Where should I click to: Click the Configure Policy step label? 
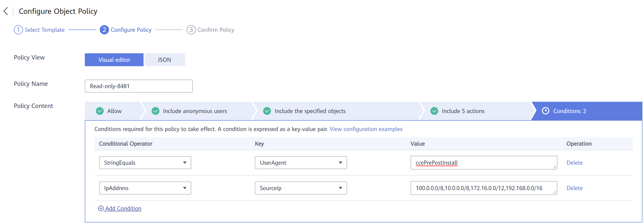pos(131,30)
